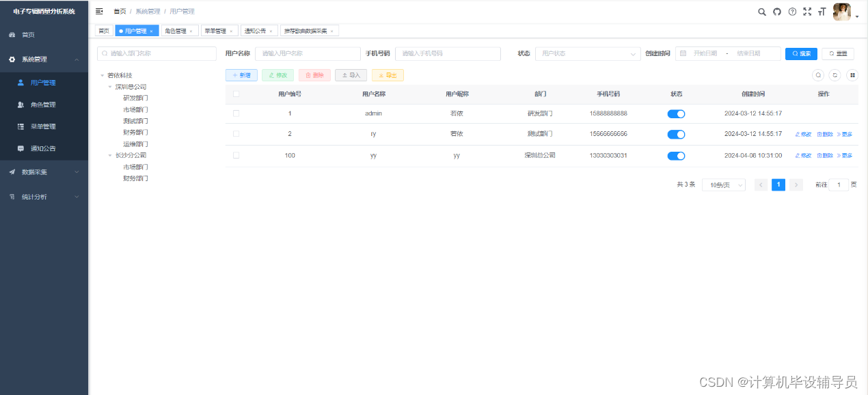Select 通知公告 in the sidebar

[x=44, y=148]
